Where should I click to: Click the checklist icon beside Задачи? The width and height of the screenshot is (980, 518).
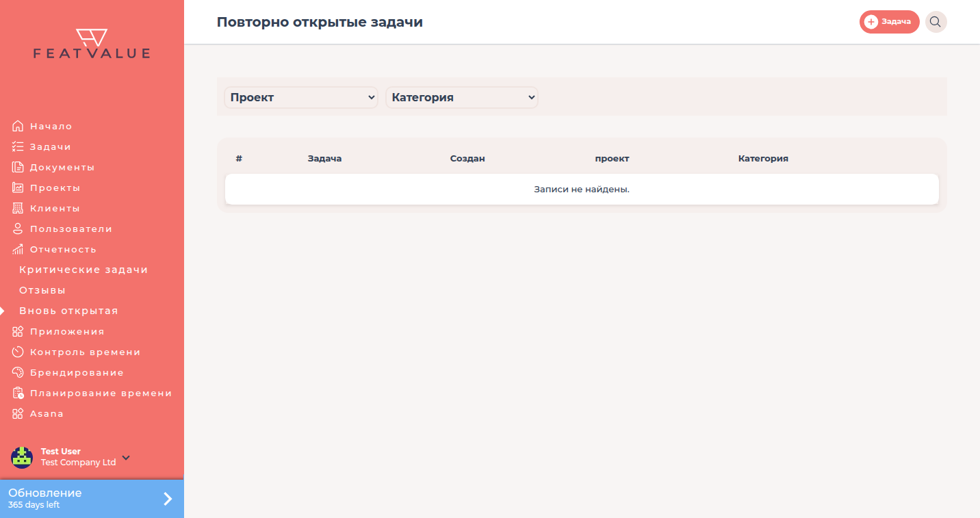[x=18, y=146]
